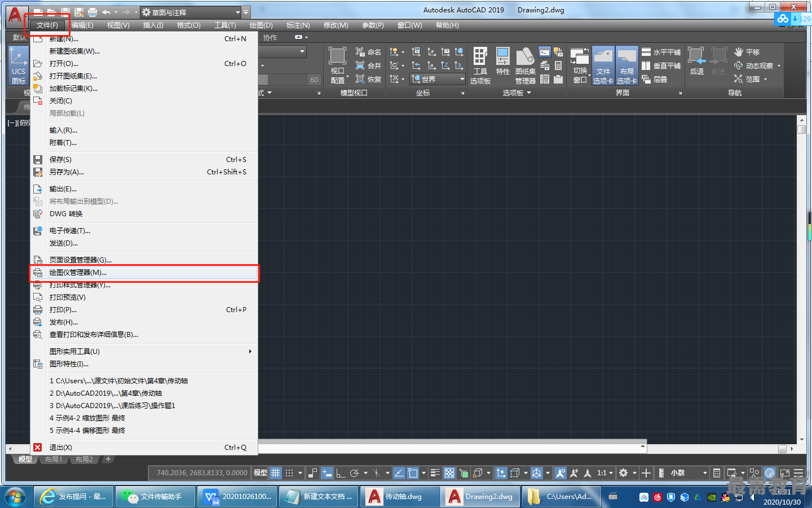
Task: Click the 模型 button in the status bar
Action: coord(260,473)
